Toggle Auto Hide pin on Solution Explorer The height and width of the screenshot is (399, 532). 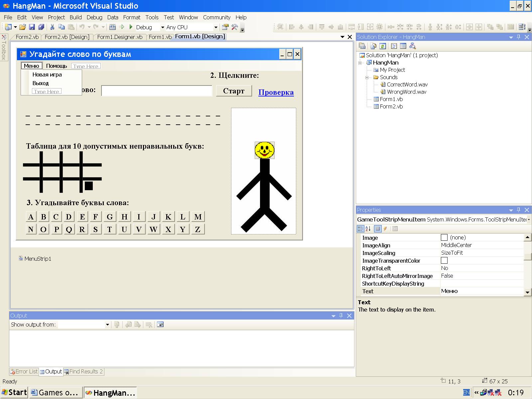pyautogui.click(x=519, y=37)
